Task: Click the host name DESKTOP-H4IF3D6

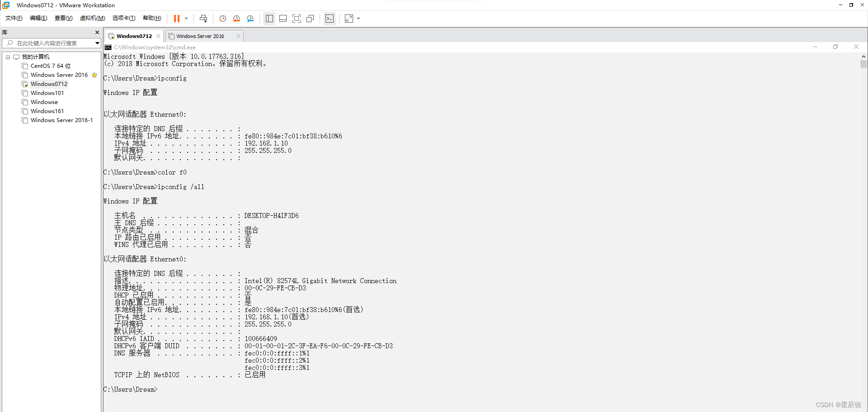Action: click(271, 216)
